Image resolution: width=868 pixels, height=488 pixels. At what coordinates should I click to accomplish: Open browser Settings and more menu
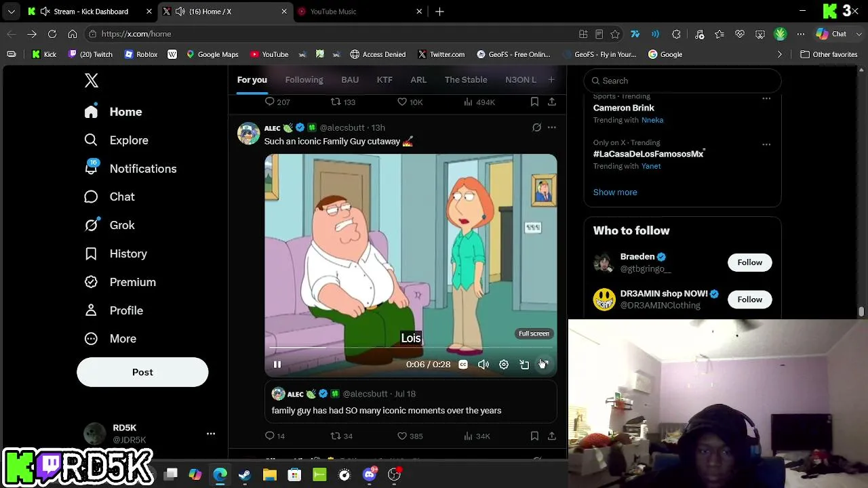pyautogui.click(x=801, y=34)
